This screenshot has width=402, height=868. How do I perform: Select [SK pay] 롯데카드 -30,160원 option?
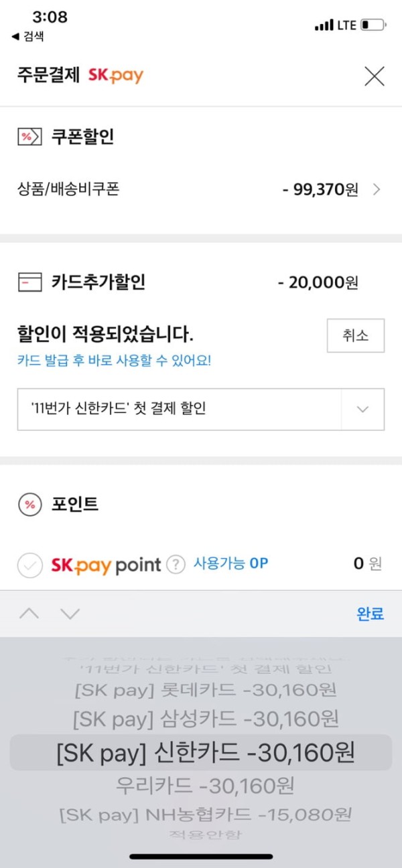[205, 689]
